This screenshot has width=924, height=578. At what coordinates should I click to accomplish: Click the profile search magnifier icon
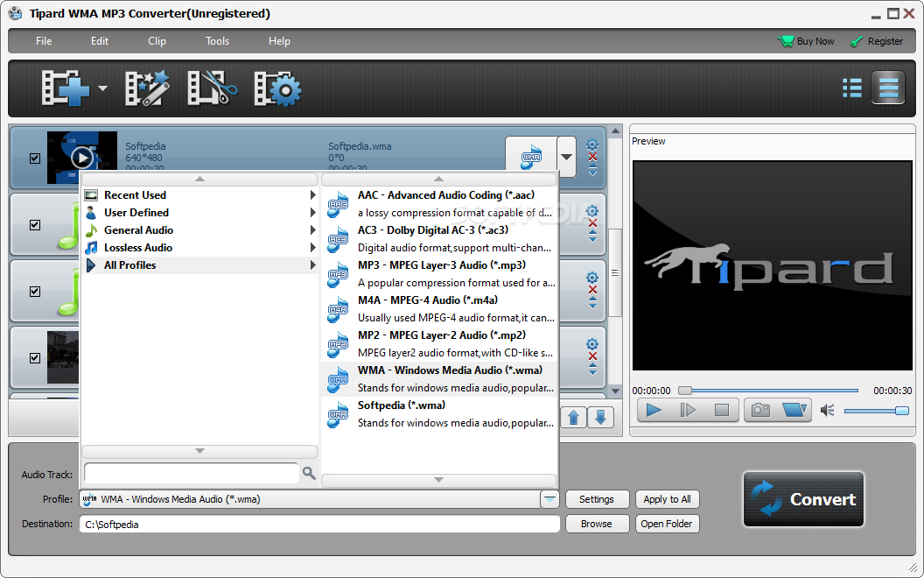click(309, 473)
